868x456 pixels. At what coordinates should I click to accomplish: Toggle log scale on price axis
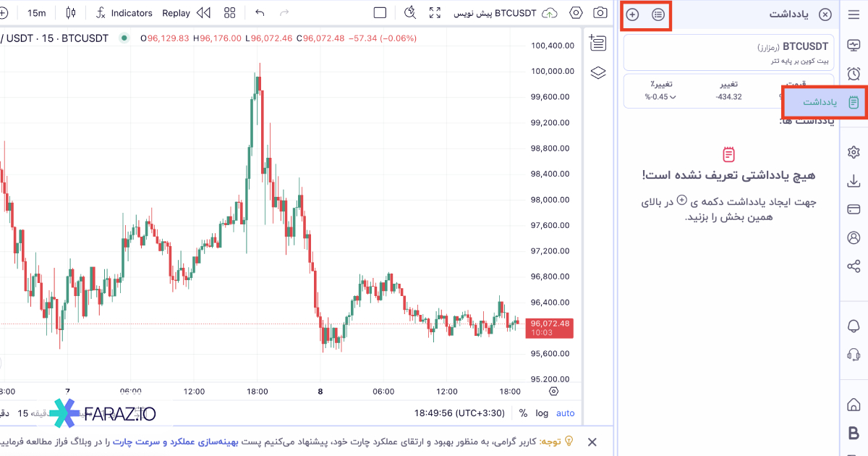pos(542,413)
